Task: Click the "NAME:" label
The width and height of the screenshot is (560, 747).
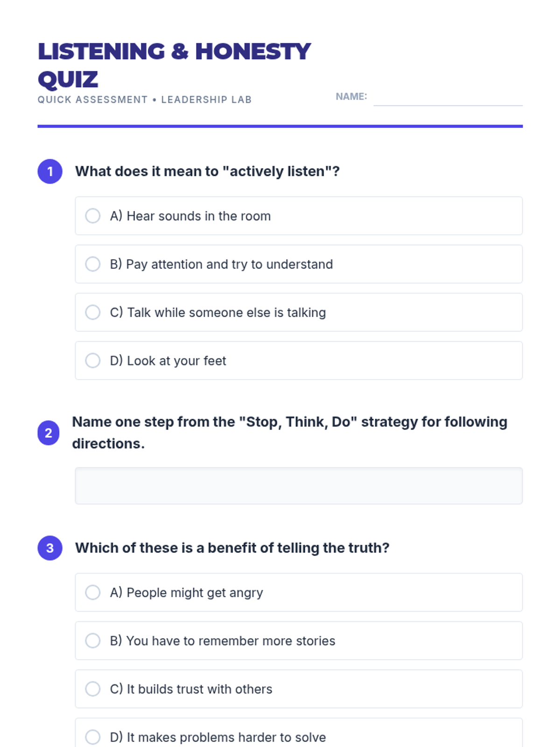Action: tap(351, 97)
